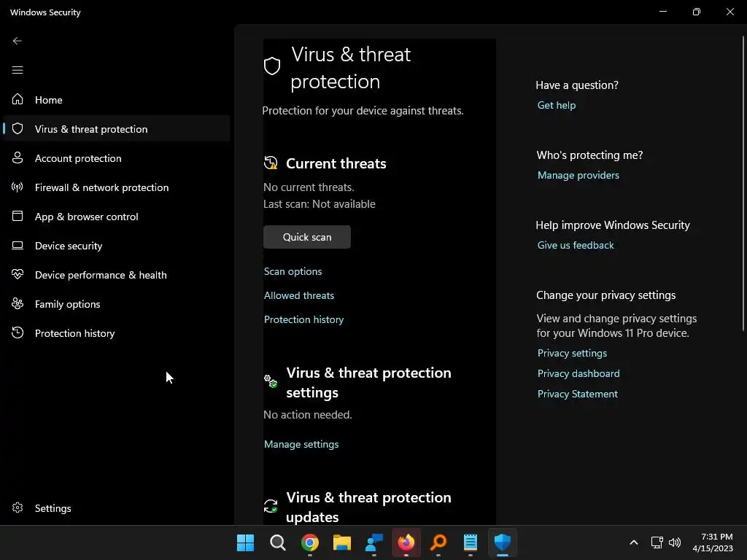
Task: Open the clock and date flyout
Action: [x=713, y=542]
